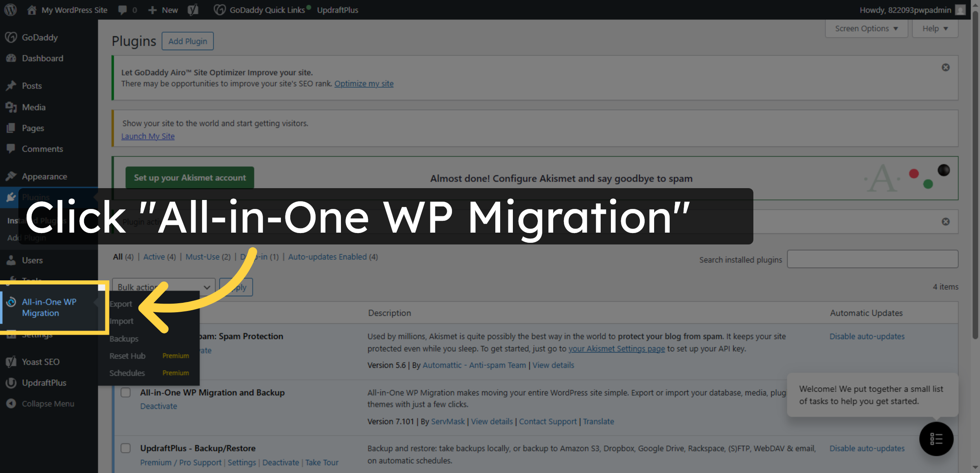The height and width of the screenshot is (473, 980).
Task: Open UpdraftPlus from the sidebar icon
Action: pos(11,383)
